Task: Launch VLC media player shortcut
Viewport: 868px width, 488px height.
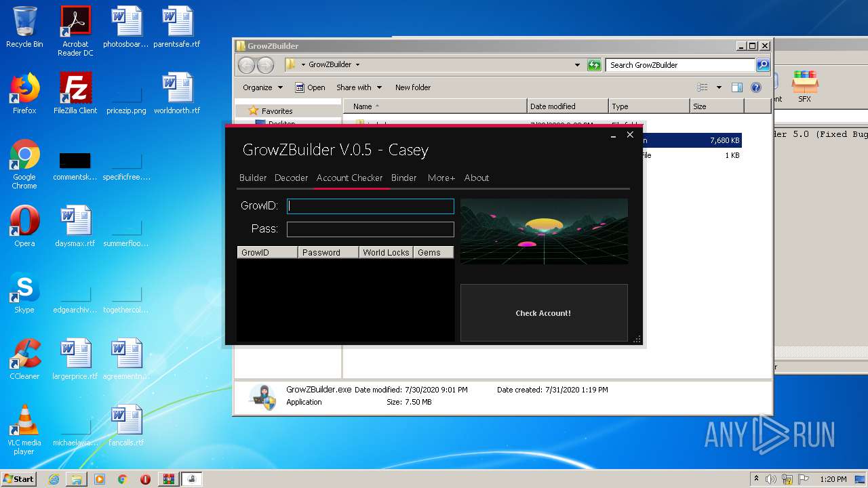Action: [x=24, y=430]
